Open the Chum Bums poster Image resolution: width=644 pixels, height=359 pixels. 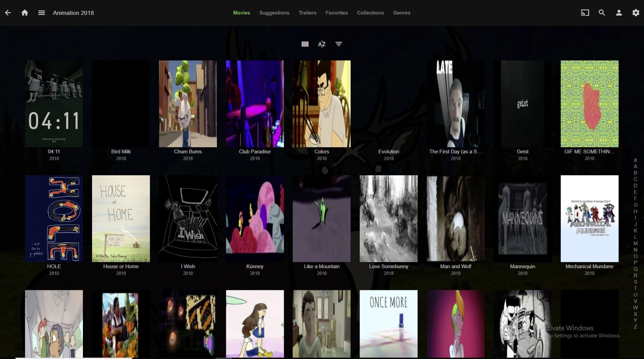188,104
